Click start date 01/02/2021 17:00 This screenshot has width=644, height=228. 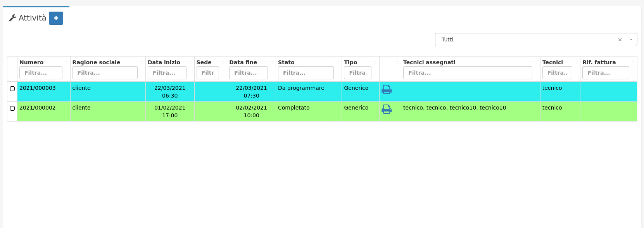pos(170,111)
